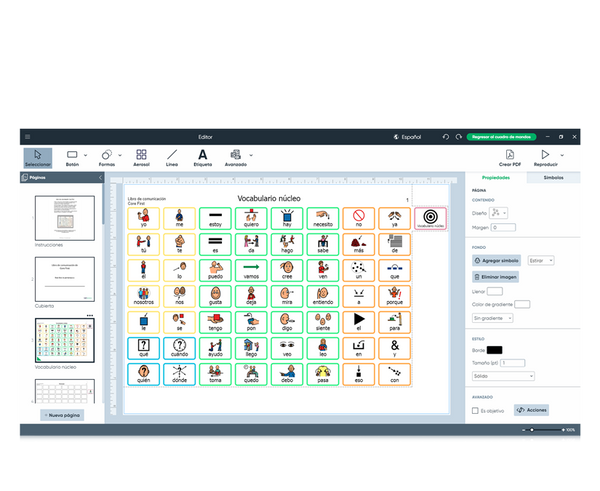
Task: Open the Estirar image fit dropdown
Action: (x=540, y=260)
